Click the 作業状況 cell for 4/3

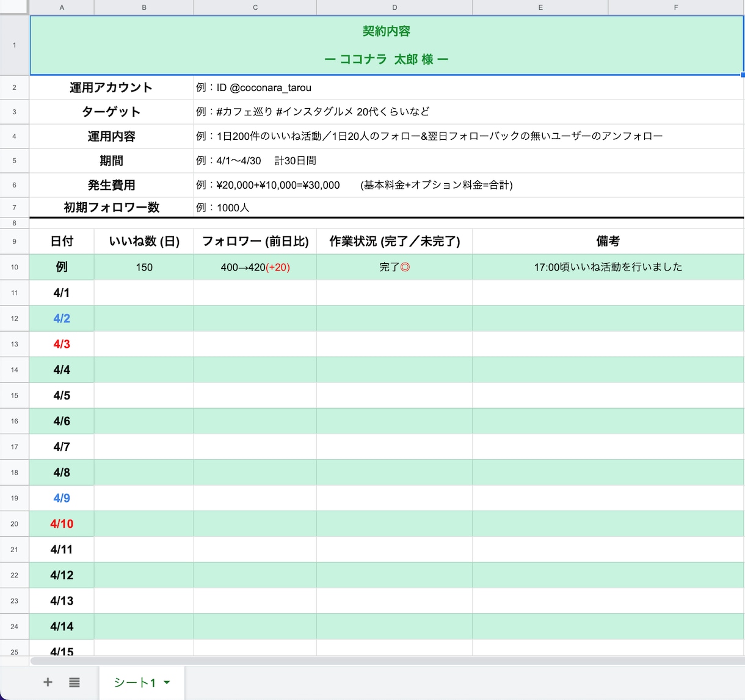click(x=394, y=344)
